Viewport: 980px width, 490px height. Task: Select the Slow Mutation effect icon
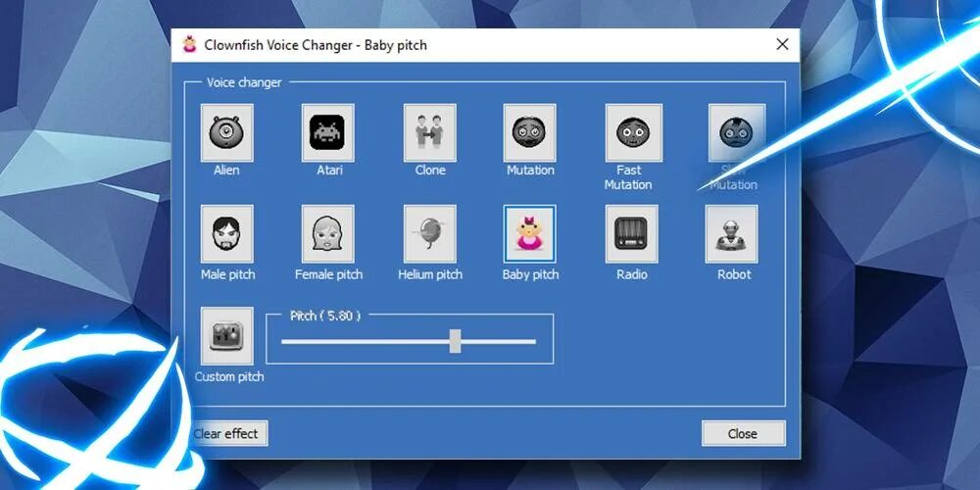pos(736,132)
